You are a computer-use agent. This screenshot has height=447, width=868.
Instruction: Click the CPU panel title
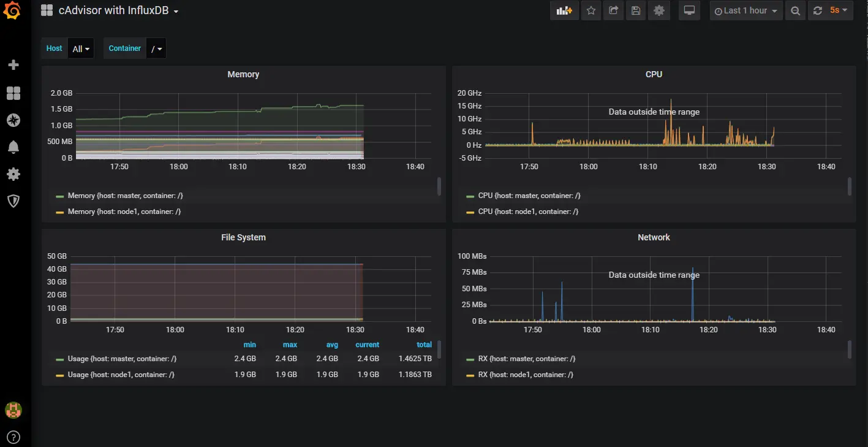[654, 74]
